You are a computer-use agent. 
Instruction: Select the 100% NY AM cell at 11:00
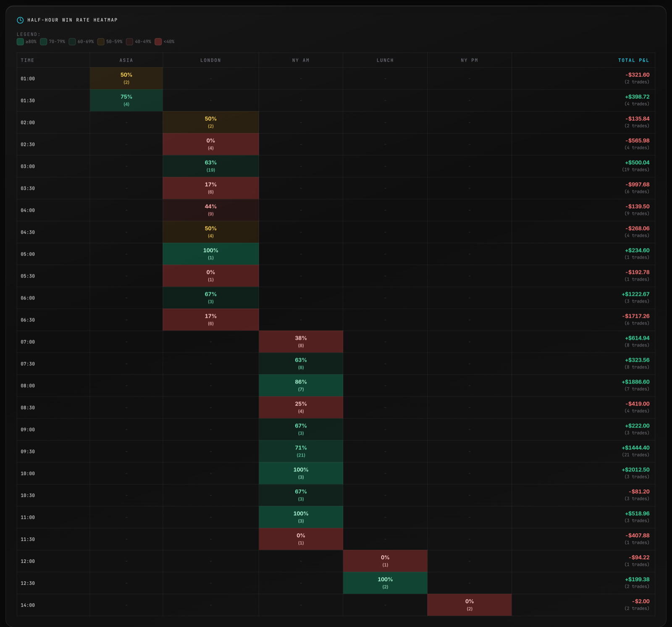click(x=301, y=517)
